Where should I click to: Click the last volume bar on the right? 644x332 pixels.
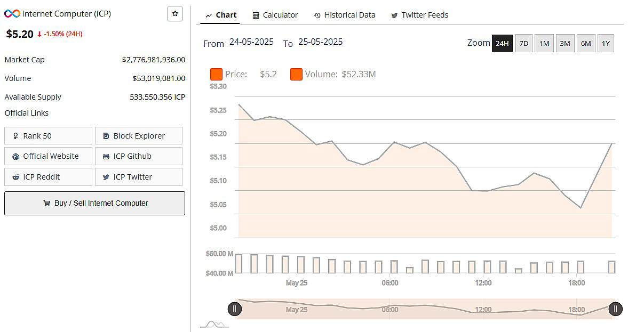(x=611, y=267)
